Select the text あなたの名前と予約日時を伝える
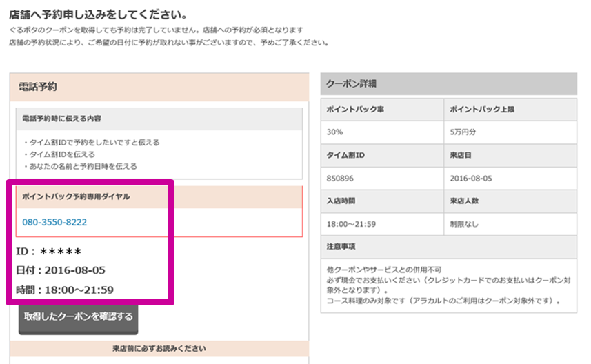591x364 pixels. [x=83, y=166]
